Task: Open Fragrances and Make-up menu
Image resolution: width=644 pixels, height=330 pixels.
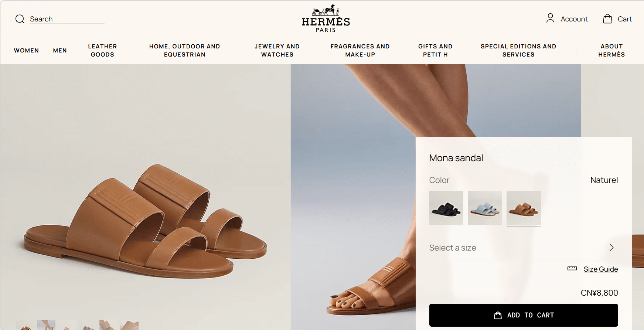Action: pyautogui.click(x=360, y=51)
